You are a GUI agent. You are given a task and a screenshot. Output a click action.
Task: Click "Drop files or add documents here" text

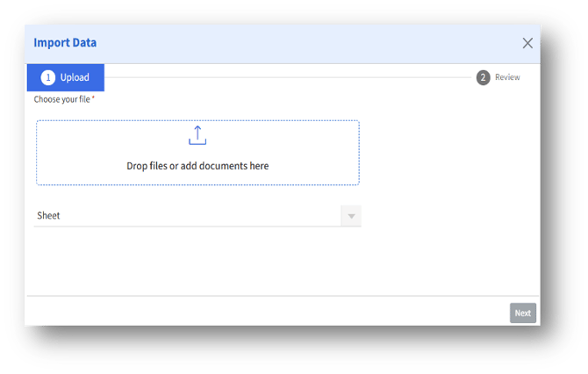[x=197, y=166]
